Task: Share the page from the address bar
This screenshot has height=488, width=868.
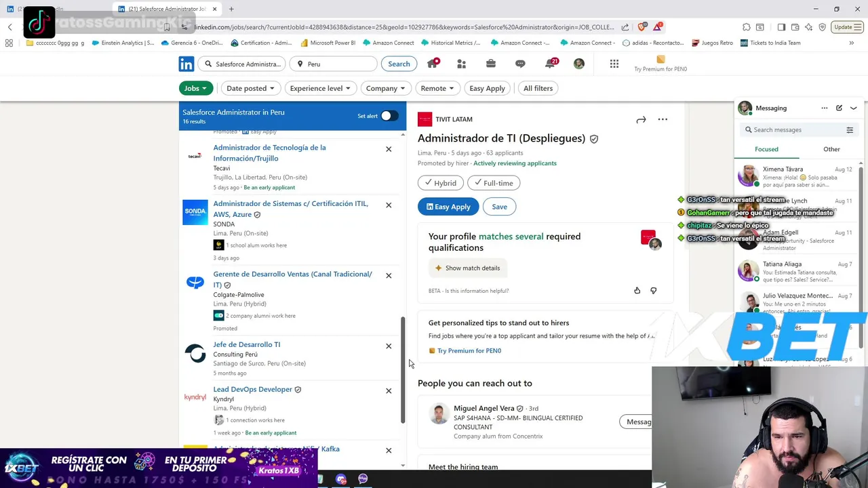Action: [x=625, y=27]
